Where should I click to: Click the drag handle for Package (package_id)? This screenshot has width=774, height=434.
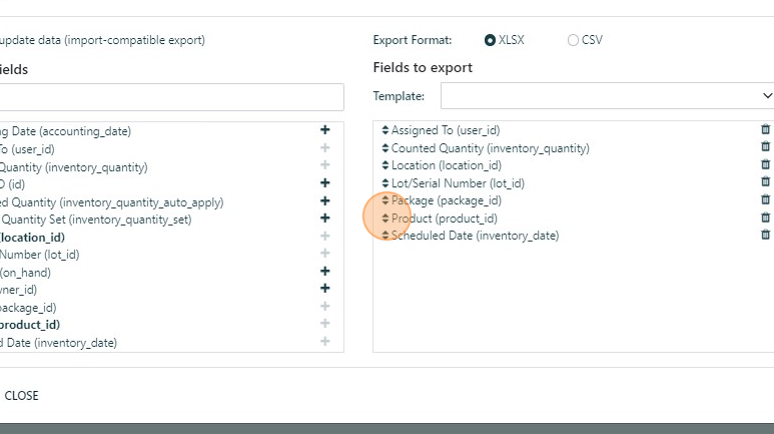[x=385, y=201]
